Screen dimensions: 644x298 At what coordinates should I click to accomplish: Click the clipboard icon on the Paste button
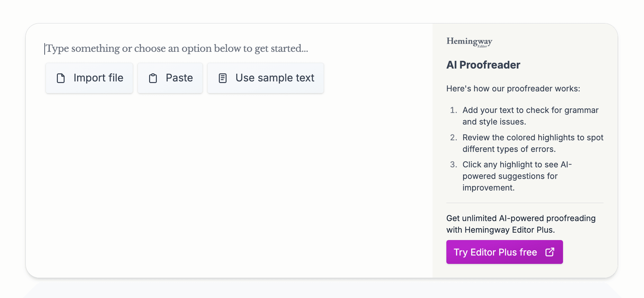click(x=153, y=78)
